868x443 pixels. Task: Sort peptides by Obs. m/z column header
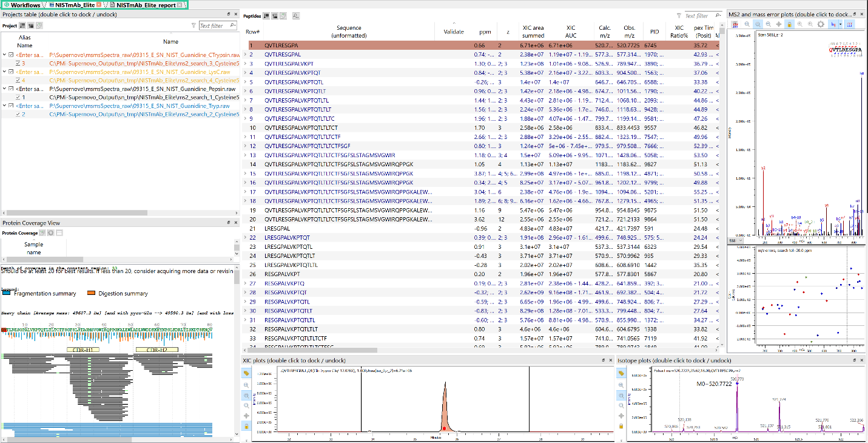pyautogui.click(x=630, y=32)
